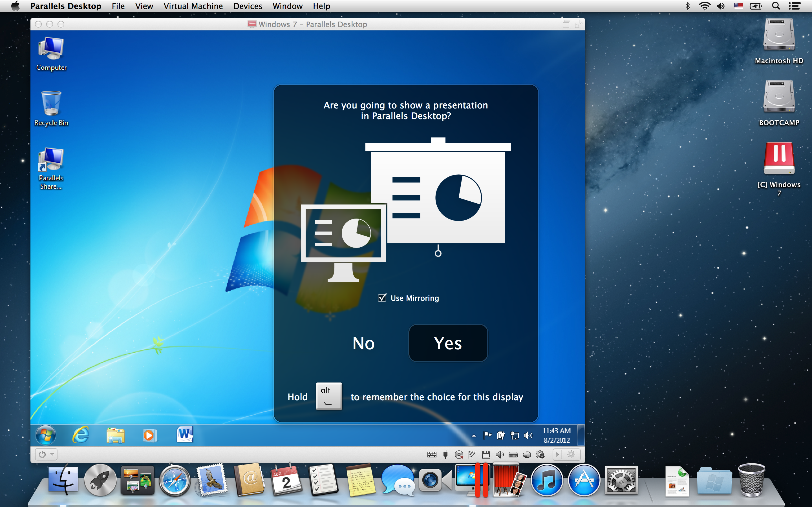Open the Virtual Machine menu

point(193,6)
